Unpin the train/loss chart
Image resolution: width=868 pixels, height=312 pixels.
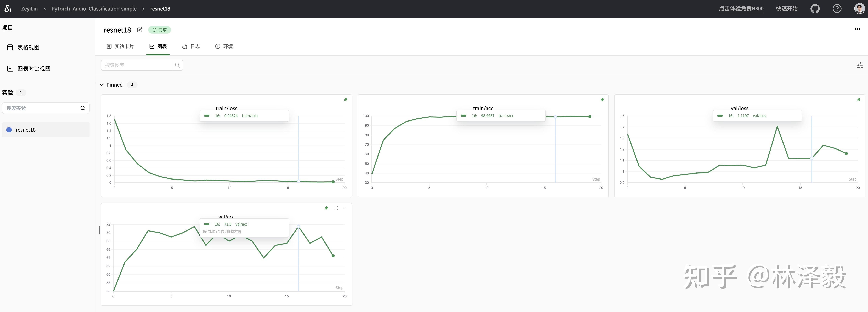coord(345,100)
